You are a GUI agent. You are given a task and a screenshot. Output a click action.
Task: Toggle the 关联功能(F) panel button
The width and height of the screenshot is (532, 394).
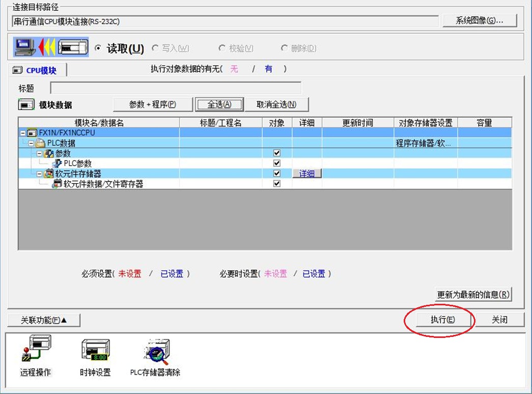[x=44, y=320]
